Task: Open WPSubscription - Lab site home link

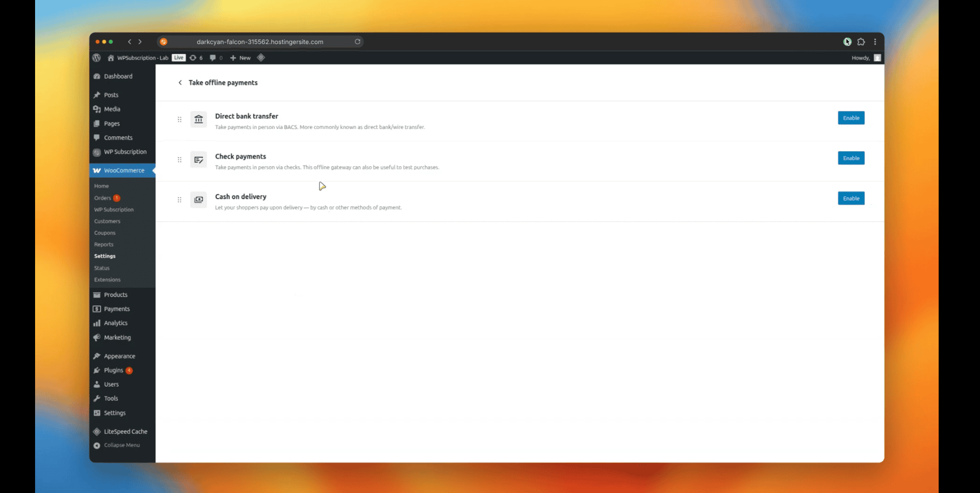Action: tap(138, 58)
